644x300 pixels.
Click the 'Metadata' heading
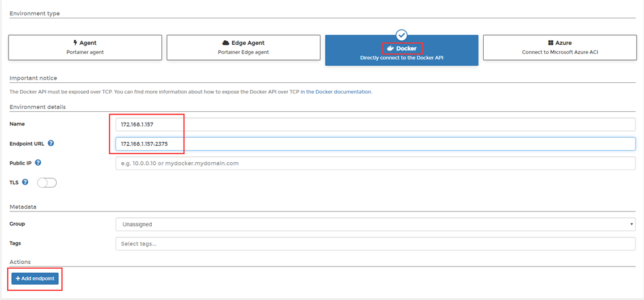pyautogui.click(x=23, y=207)
